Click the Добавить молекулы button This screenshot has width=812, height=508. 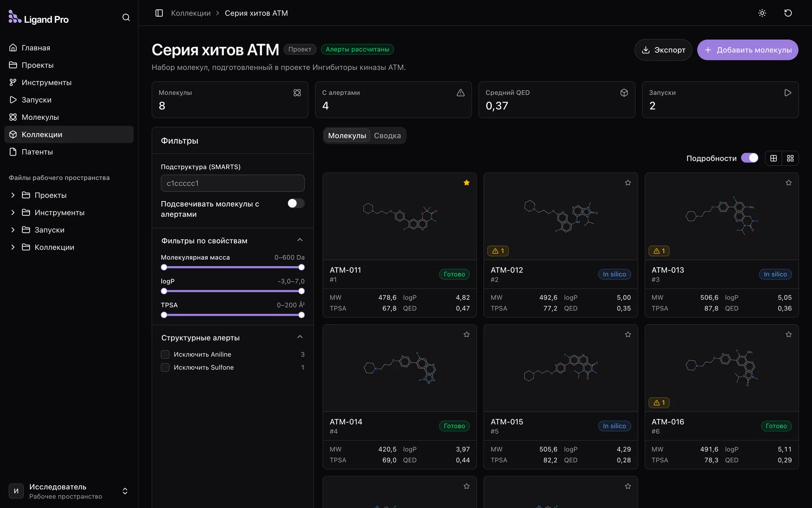pos(747,50)
